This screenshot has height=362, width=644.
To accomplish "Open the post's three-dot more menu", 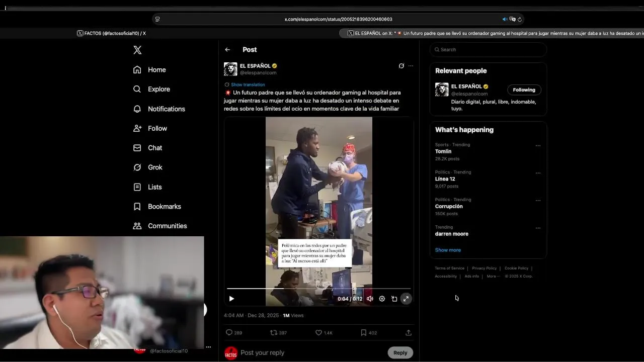I will [x=411, y=66].
